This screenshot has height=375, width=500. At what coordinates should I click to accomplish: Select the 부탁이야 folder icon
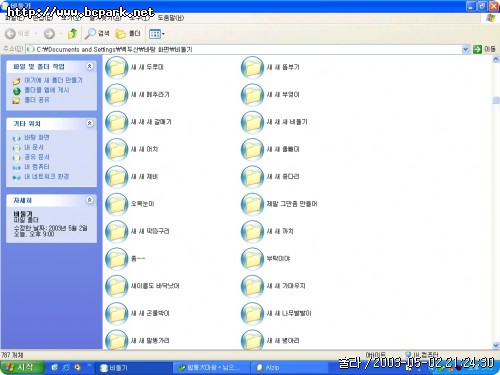(x=252, y=259)
